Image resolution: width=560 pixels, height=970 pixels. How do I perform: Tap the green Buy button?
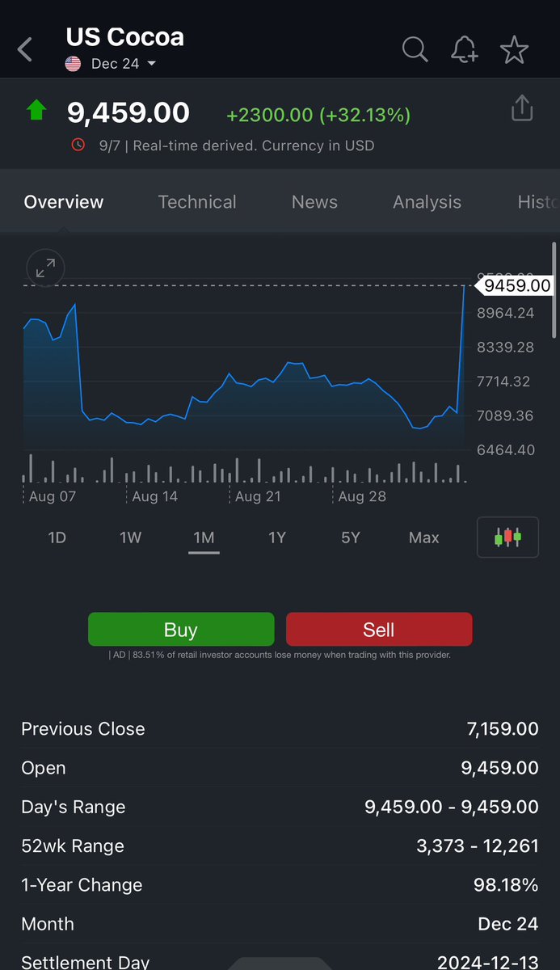(181, 630)
